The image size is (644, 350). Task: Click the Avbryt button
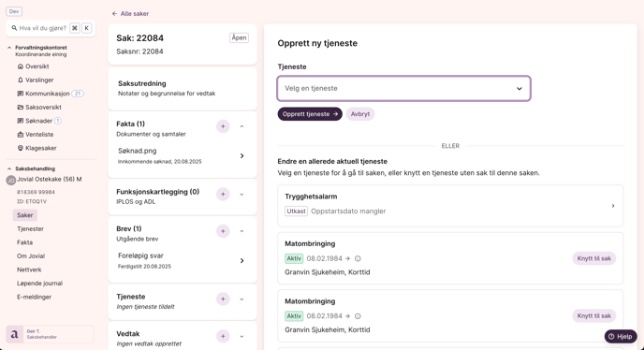(x=360, y=114)
